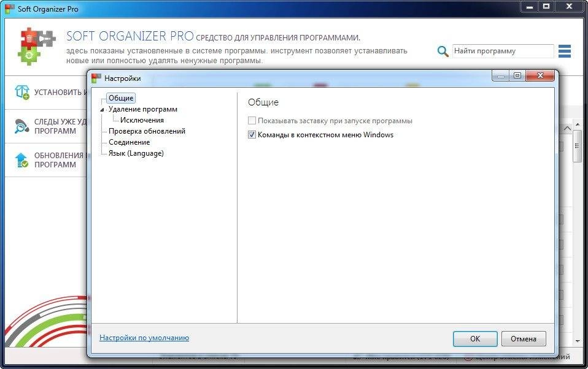
Task: Maximize the Настройки dialog window
Action: [517, 75]
